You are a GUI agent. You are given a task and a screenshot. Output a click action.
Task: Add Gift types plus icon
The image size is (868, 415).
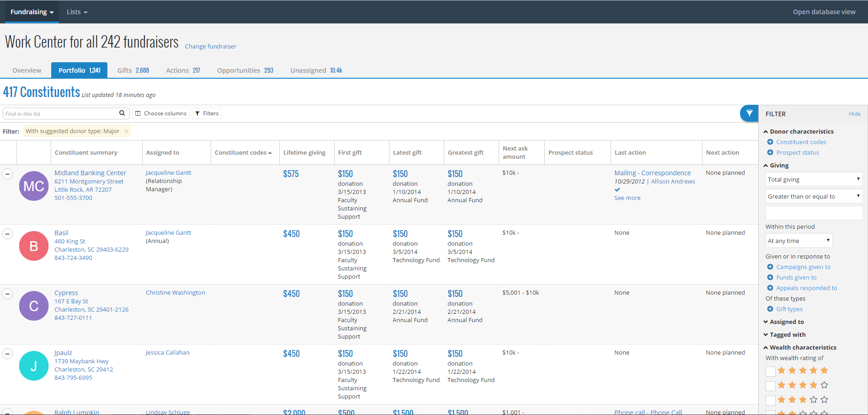click(x=770, y=309)
